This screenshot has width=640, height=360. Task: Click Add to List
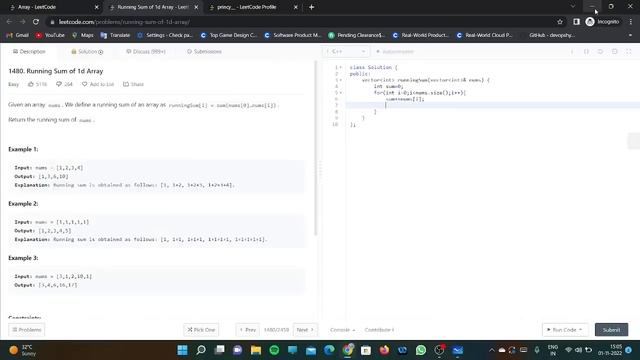[x=98, y=84]
